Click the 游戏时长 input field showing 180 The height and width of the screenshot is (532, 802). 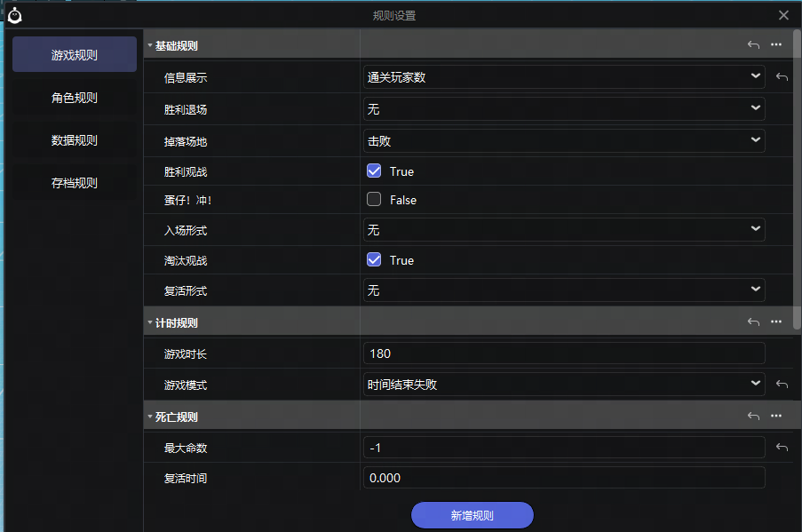click(x=564, y=353)
